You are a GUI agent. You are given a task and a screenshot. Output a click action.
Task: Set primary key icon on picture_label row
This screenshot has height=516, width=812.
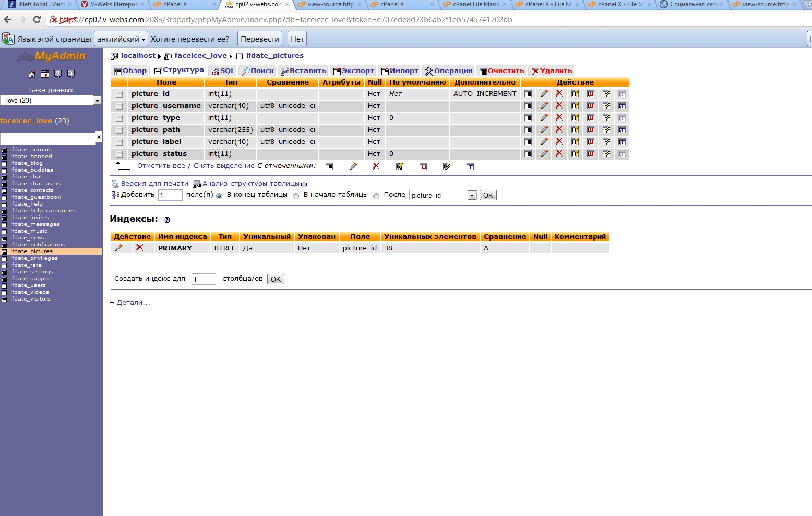(575, 142)
